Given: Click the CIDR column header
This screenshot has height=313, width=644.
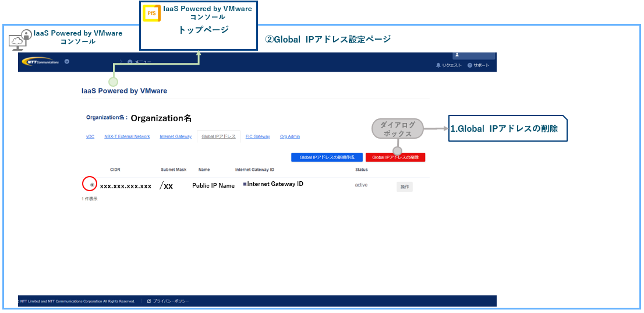Looking at the screenshot, I should [x=115, y=170].
